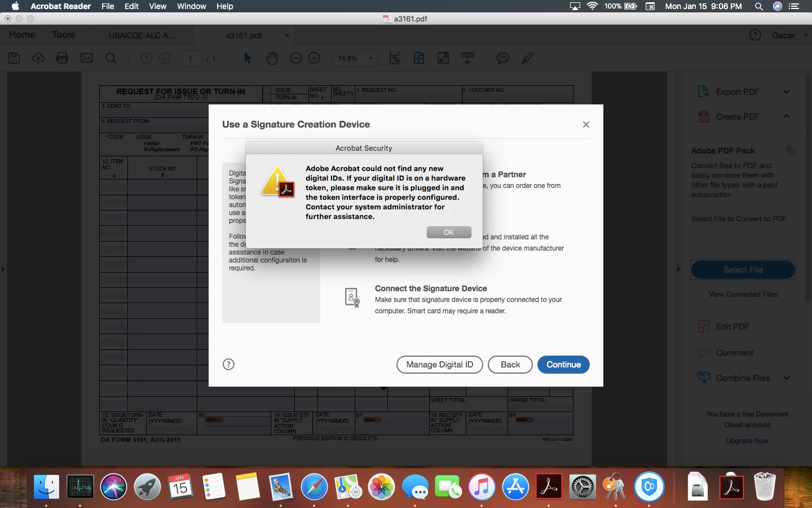Click the Continue button
The width and height of the screenshot is (812, 508).
(x=563, y=365)
